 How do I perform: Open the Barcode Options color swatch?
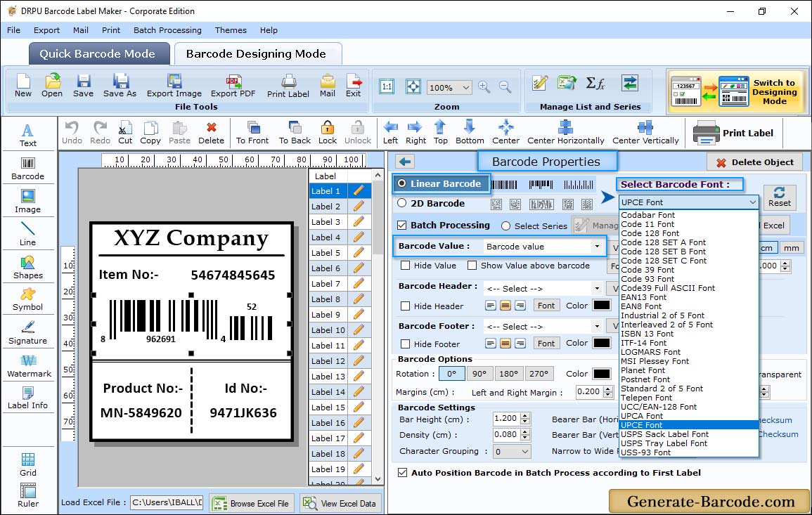click(601, 374)
